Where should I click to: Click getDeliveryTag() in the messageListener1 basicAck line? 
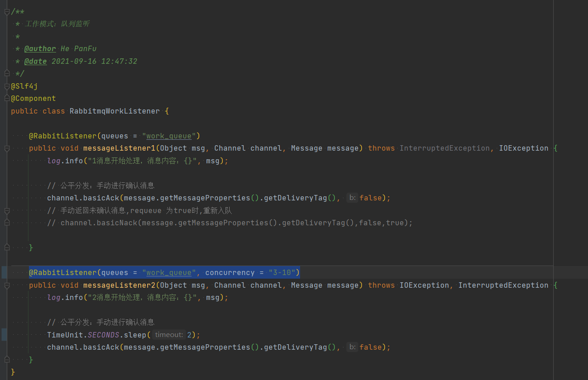click(300, 198)
